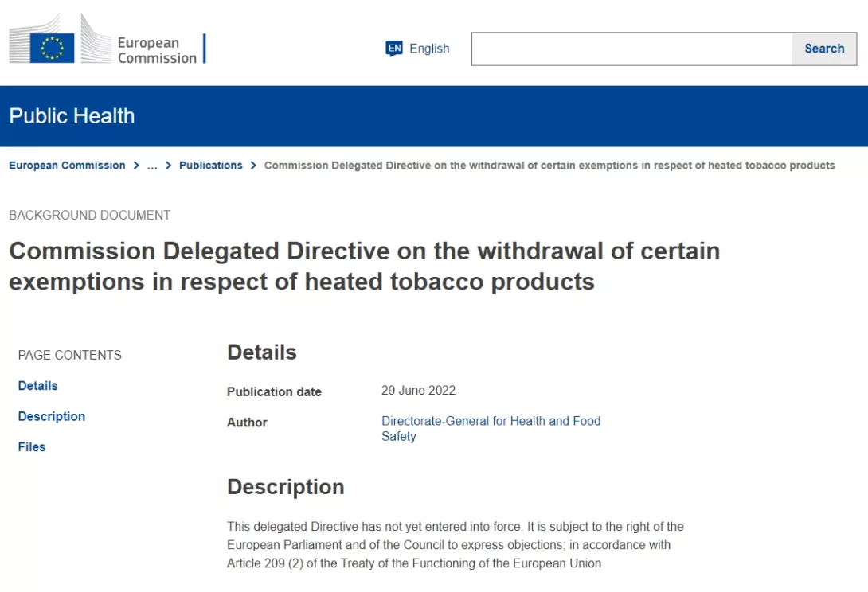Image resolution: width=868 pixels, height=592 pixels.
Task: Click the Description section heading
Action: (286, 487)
